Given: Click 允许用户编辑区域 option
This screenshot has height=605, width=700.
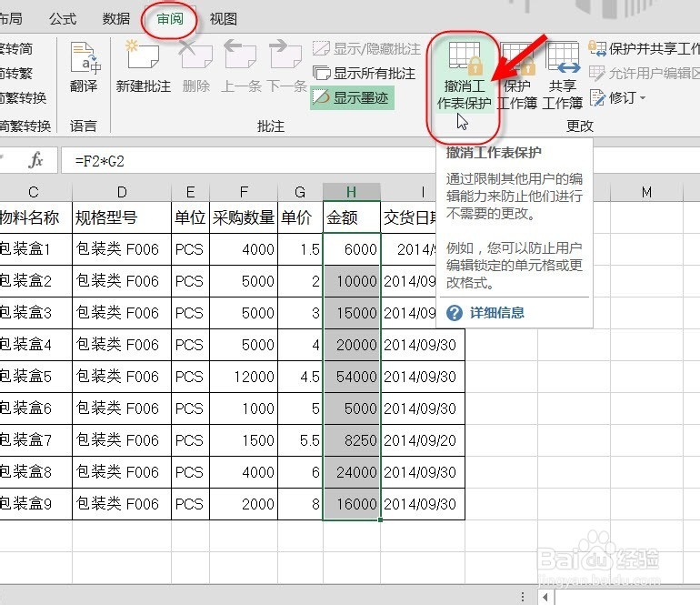Looking at the screenshot, I should [x=644, y=73].
